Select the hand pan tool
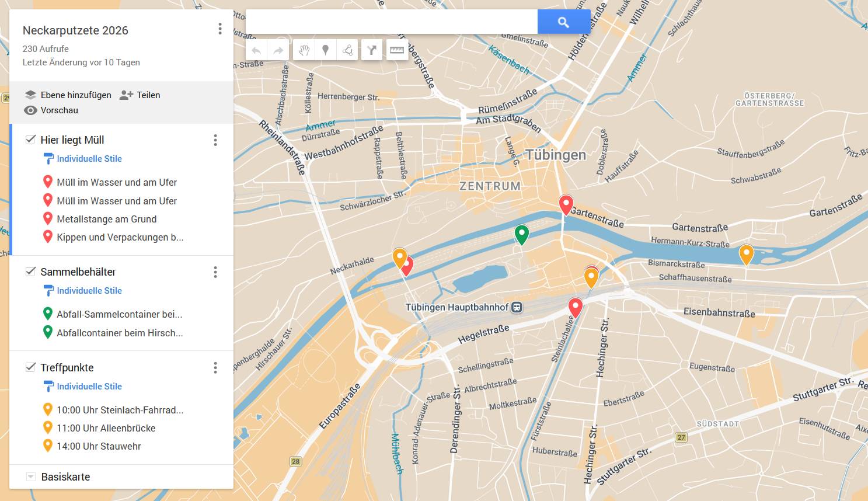 pos(304,50)
